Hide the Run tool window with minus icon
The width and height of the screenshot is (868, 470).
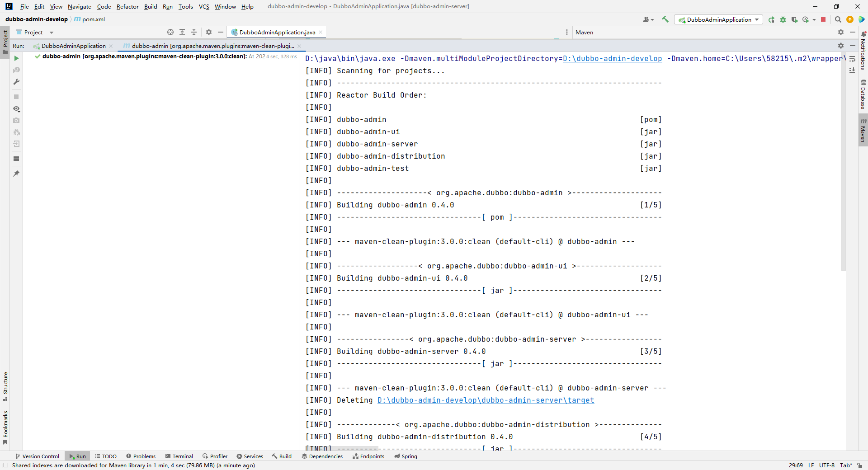pos(853,46)
